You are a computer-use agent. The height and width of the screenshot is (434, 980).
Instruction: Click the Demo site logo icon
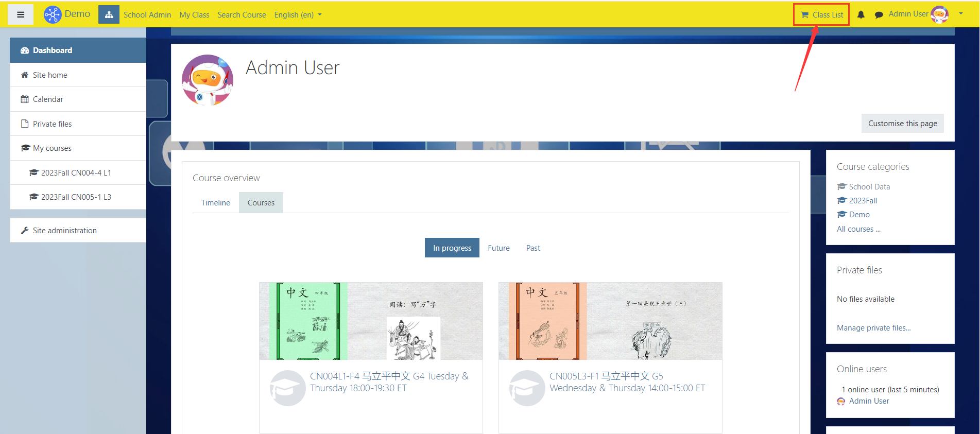point(53,14)
